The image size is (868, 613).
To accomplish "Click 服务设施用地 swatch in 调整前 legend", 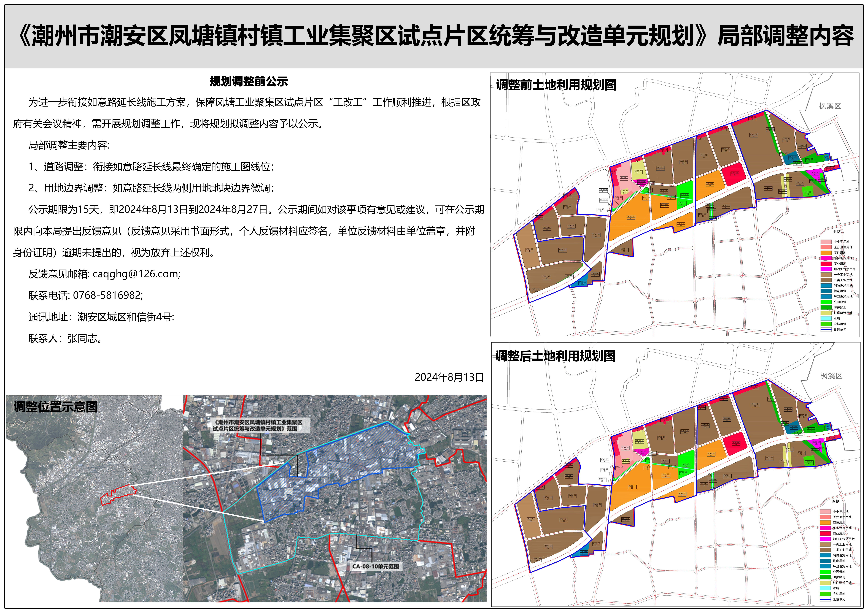I will pos(826,258).
